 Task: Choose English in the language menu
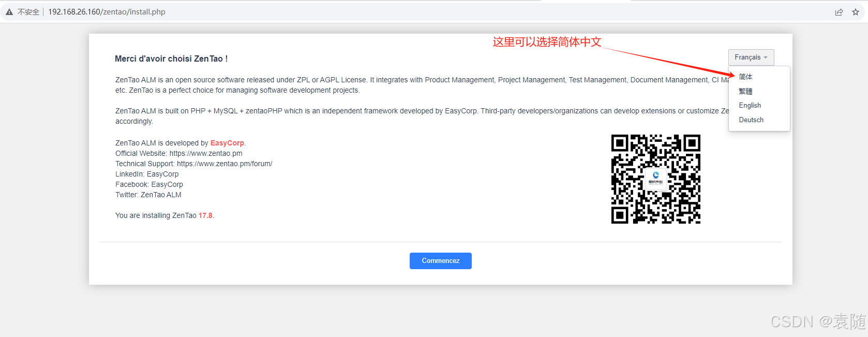coord(750,105)
